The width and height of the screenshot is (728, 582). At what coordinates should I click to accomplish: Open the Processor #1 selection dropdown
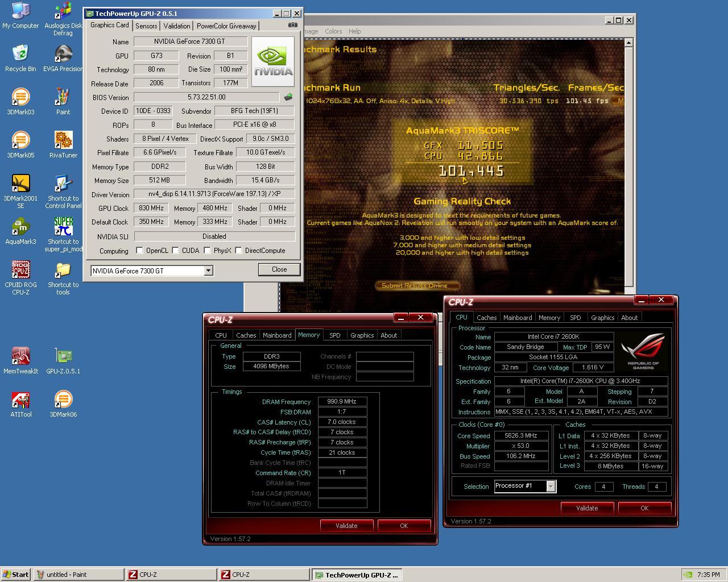coord(551,486)
